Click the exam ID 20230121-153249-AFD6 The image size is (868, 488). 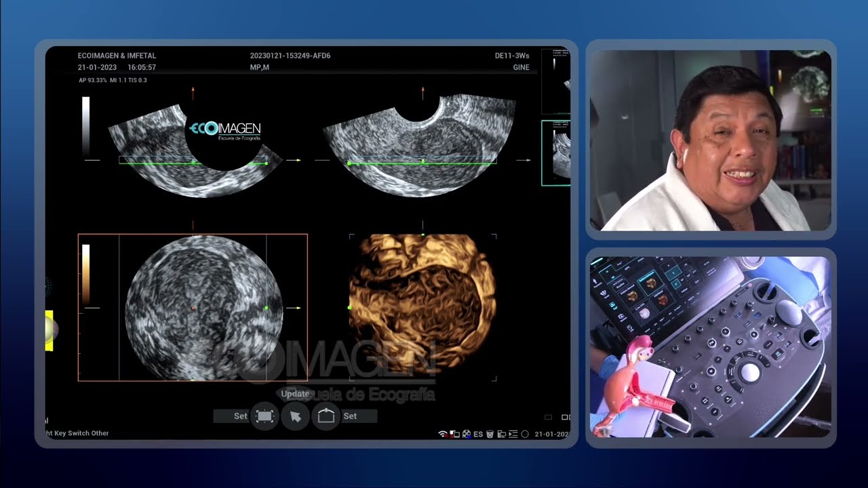290,56
